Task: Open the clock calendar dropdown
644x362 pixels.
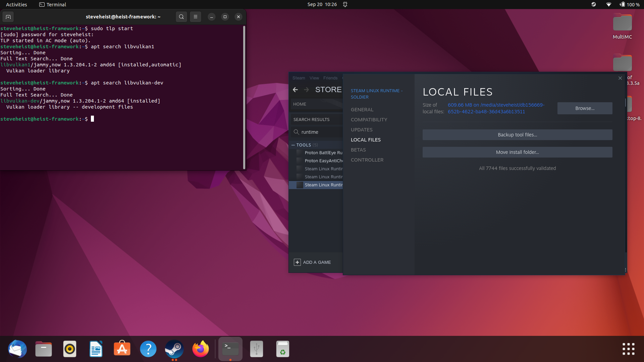Action: 322,4
